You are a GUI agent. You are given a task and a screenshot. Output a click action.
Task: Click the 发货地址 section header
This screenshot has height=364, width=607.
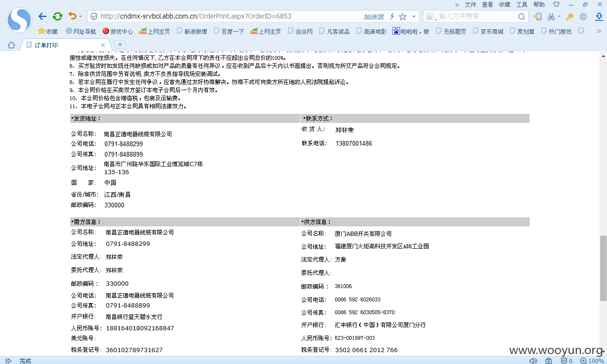click(185, 118)
